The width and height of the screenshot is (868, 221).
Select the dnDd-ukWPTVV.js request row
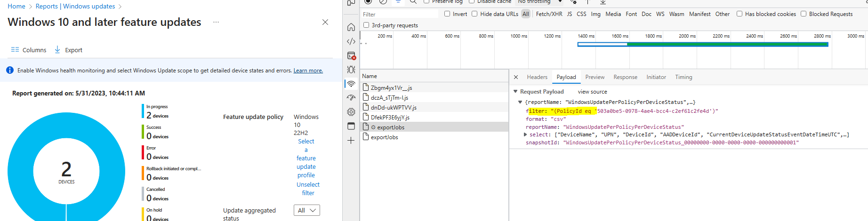tap(434, 107)
